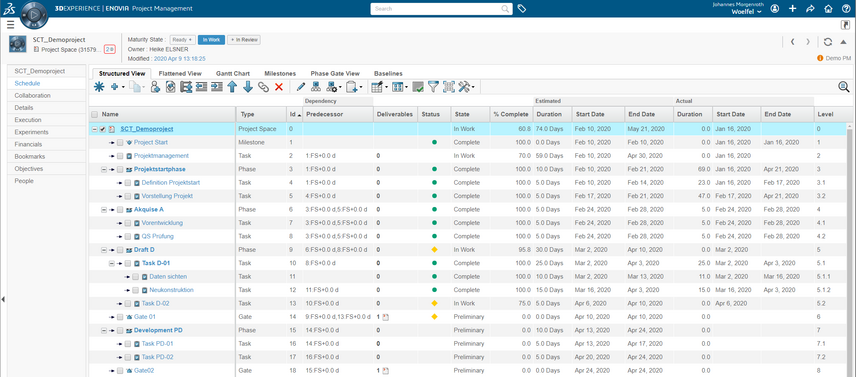Check the Draft D row checkbox
The image size is (856, 377).
tap(120, 250)
